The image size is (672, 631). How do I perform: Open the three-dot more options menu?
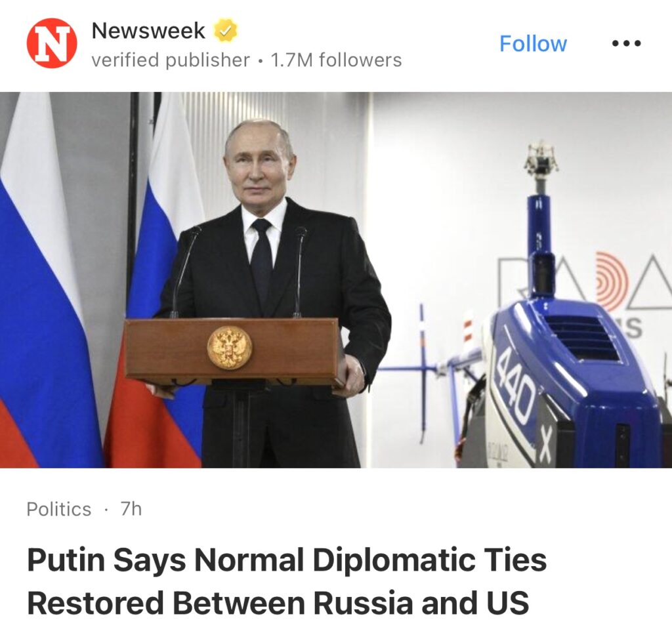coord(626,43)
